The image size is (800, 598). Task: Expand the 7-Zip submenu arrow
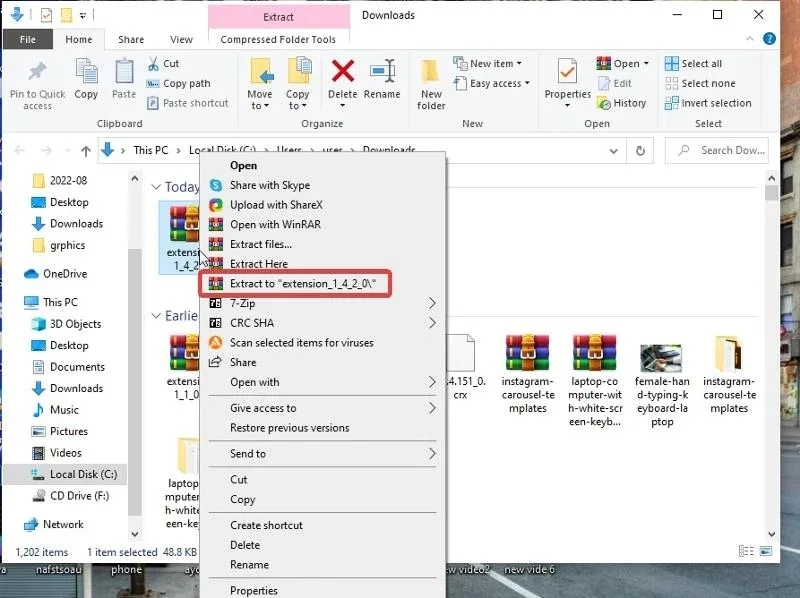pyautogui.click(x=432, y=303)
